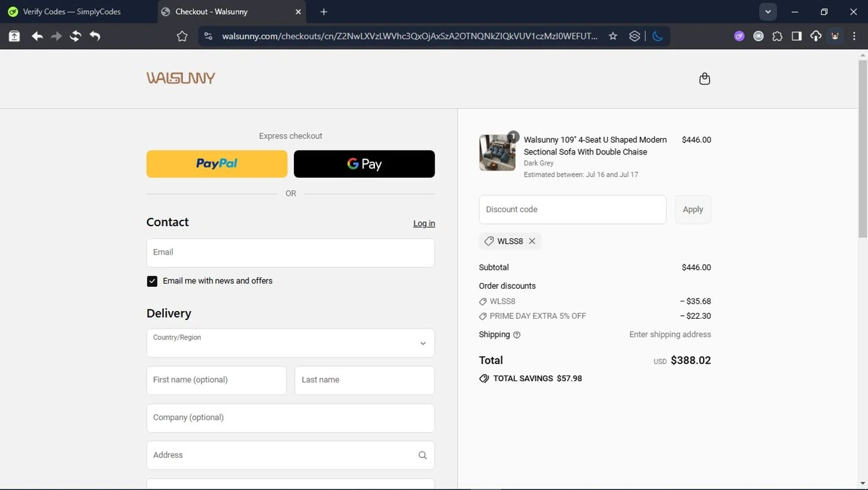The image size is (868, 490).
Task: Click the Walsunny logo
Action: pos(181,78)
